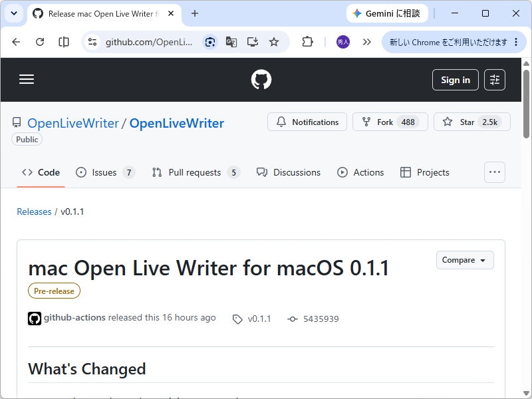532x399 pixels.
Task: Open Google Lens search icon
Action: 210,42
